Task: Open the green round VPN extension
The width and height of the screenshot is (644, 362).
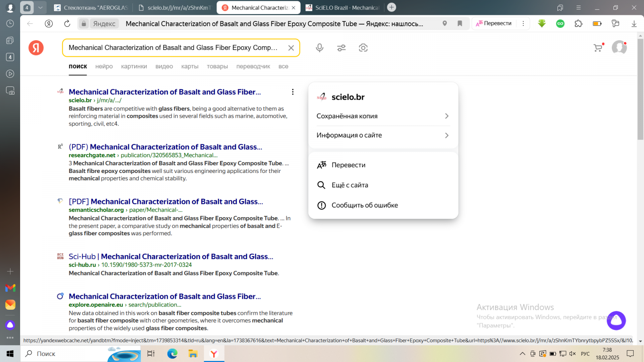Action: click(x=560, y=24)
